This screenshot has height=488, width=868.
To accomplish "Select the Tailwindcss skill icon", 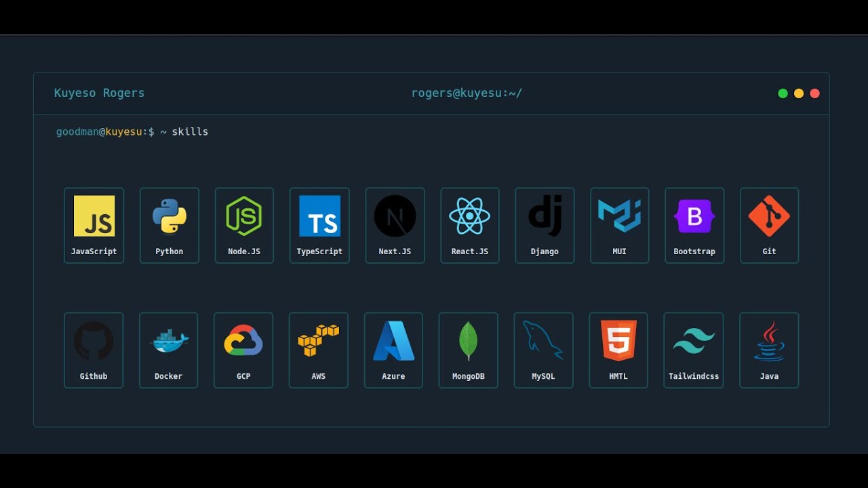I will click(694, 341).
